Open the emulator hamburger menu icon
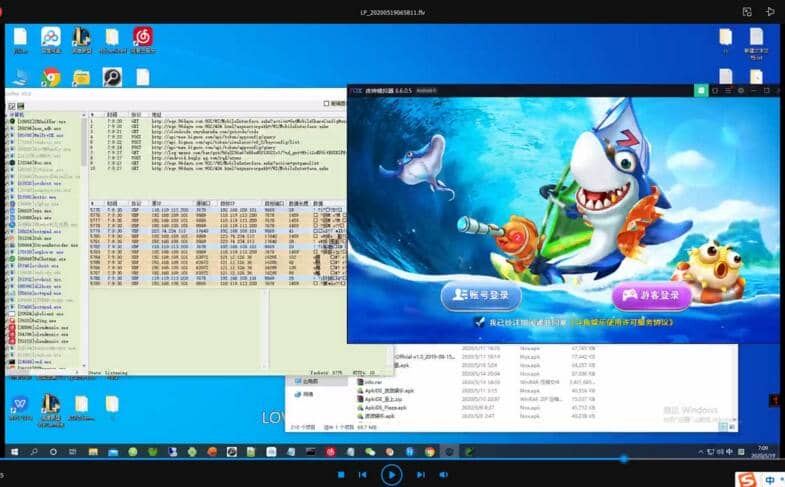 [x=728, y=91]
